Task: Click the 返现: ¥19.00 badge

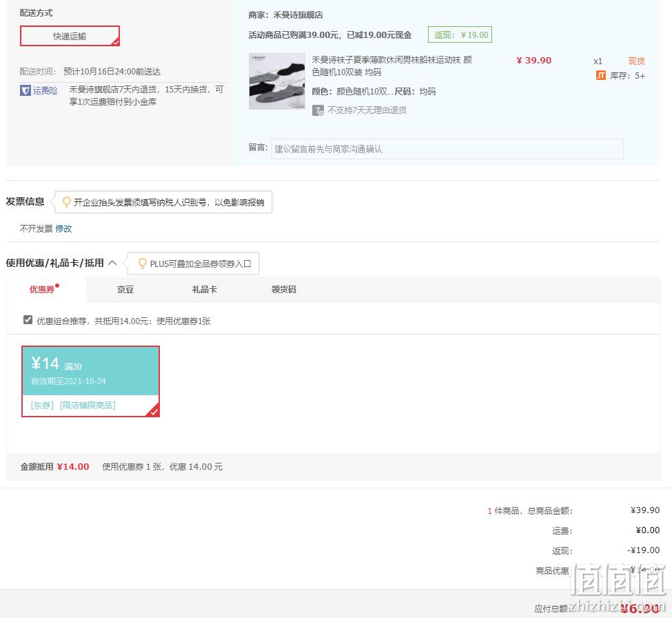Action: tap(460, 34)
